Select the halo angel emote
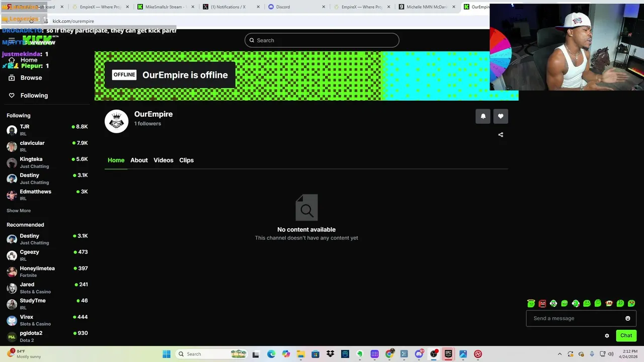 point(531,303)
